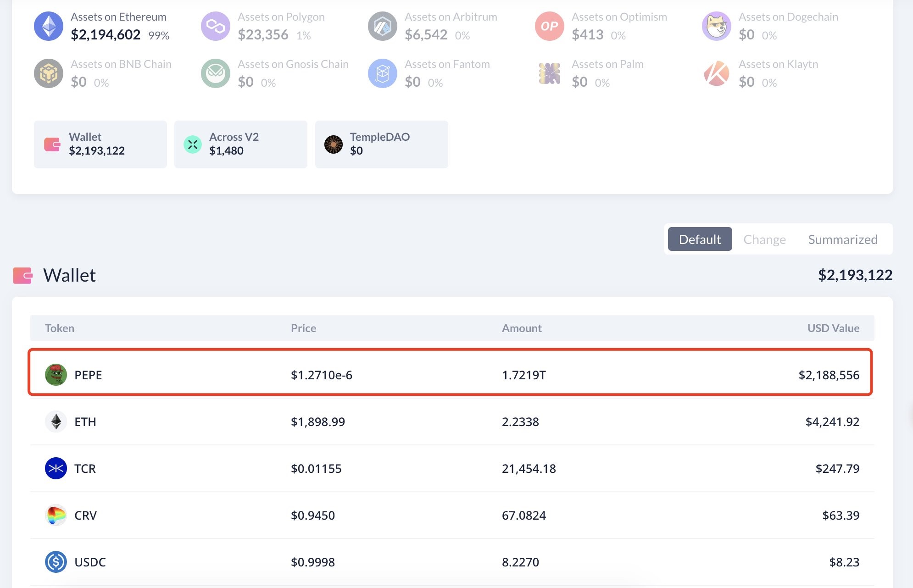Click the Palm chain icon
Viewport: 913px width, 588px height.
coord(550,73)
